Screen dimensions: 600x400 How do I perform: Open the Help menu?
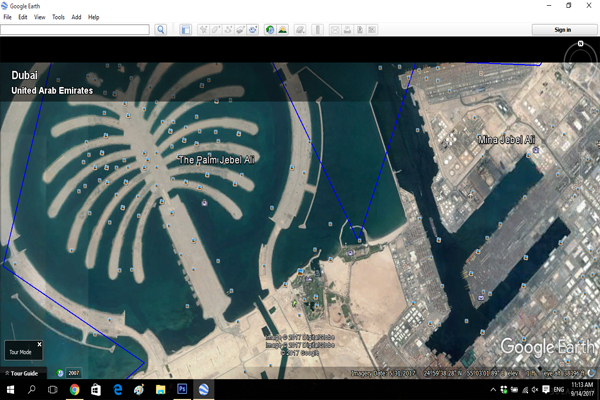point(93,17)
